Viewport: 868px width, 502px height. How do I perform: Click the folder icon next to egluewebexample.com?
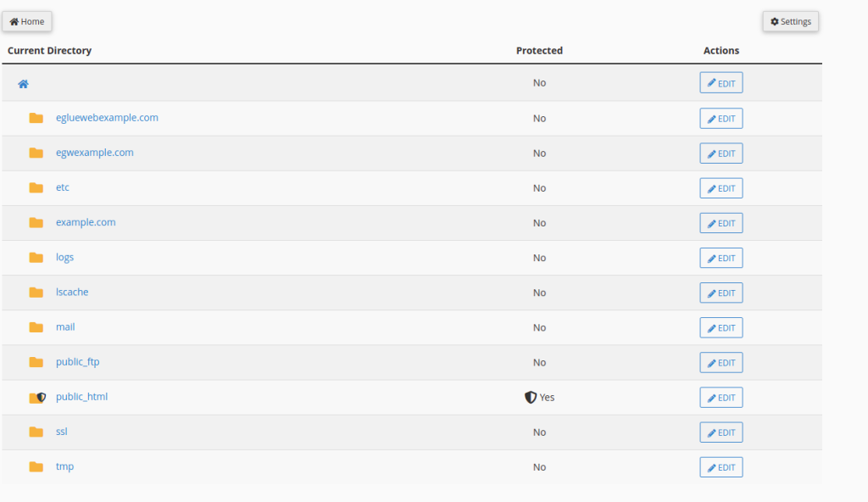[36, 118]
